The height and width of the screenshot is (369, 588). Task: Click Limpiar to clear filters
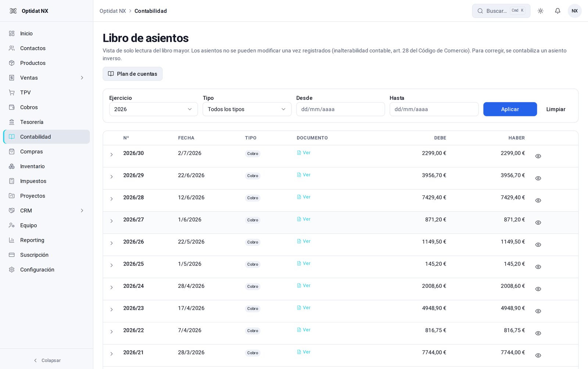(556, 109)
